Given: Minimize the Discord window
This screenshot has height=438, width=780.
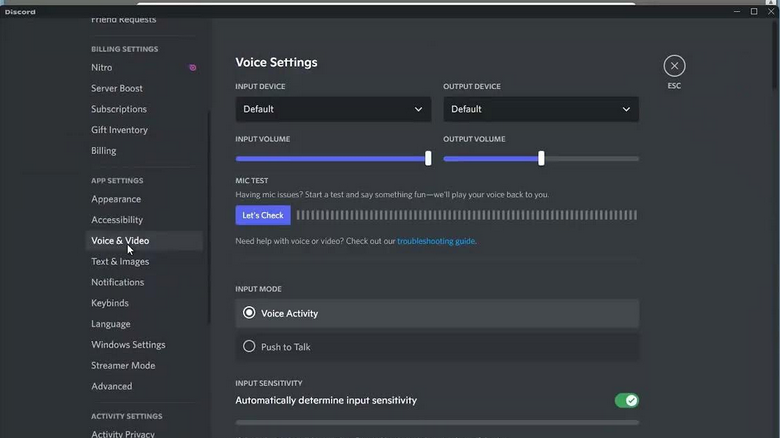Looking at the screenshot, I should tap(737, 11).
